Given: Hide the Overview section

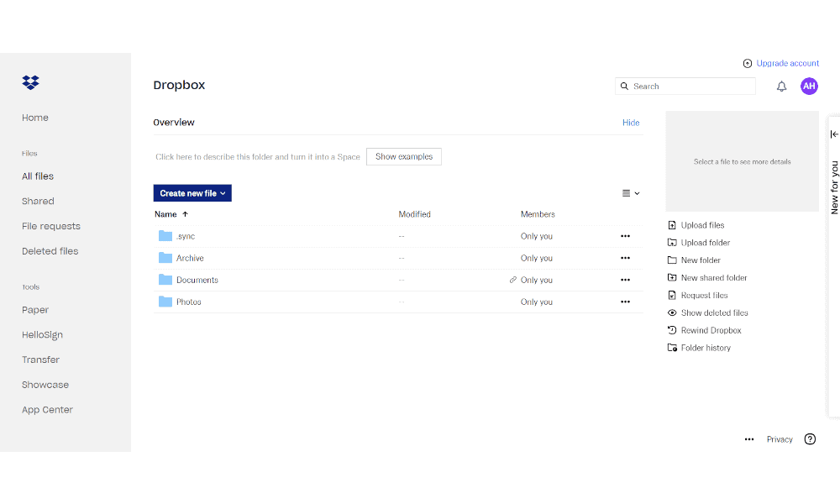Looking at the screenshot, I should tap(631, 122).
